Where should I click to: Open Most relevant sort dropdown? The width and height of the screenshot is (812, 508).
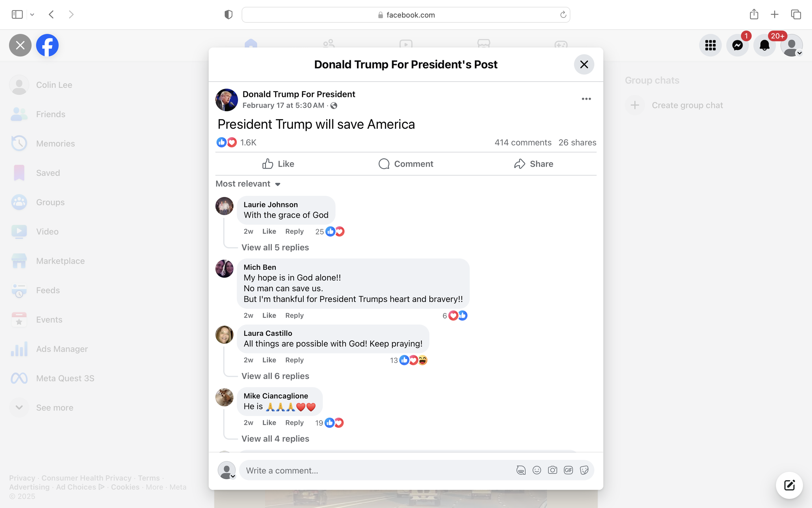[x=248, y=184]
